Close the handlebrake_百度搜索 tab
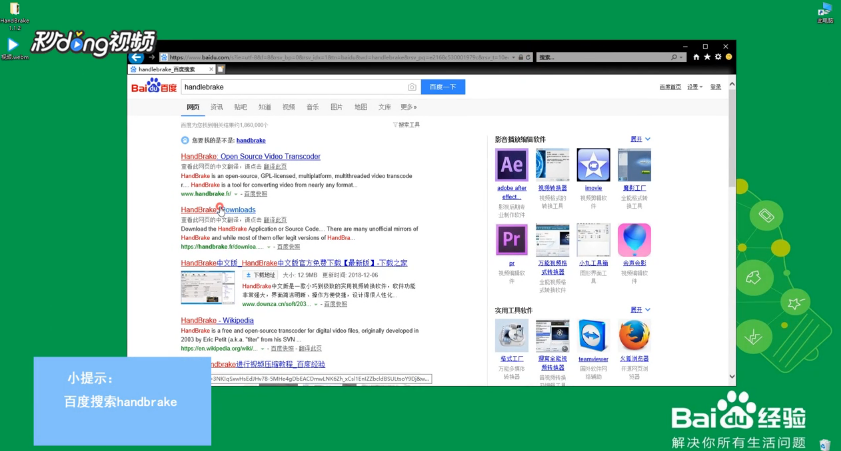This screenshot has width=841, height=451. point(211,69)
